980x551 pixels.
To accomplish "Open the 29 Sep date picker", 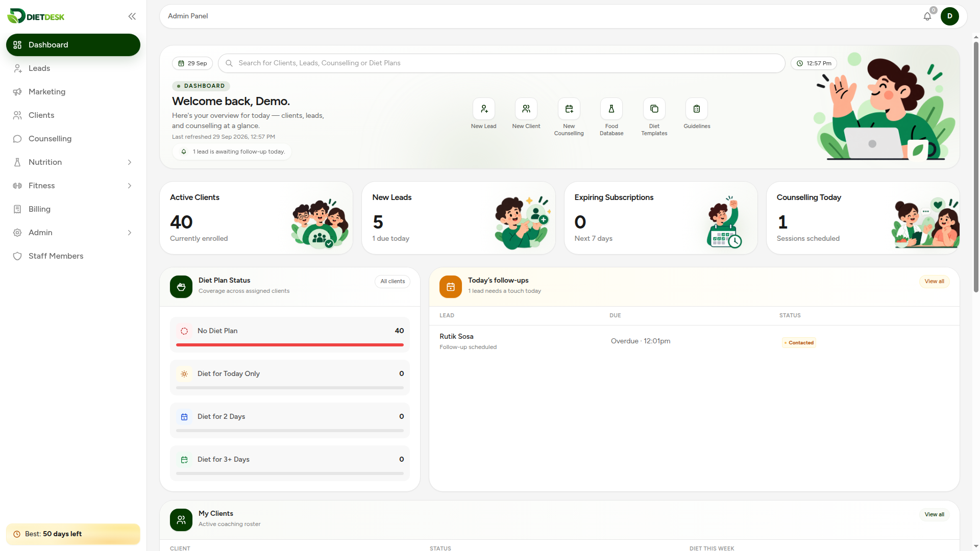I will [192, 63].
